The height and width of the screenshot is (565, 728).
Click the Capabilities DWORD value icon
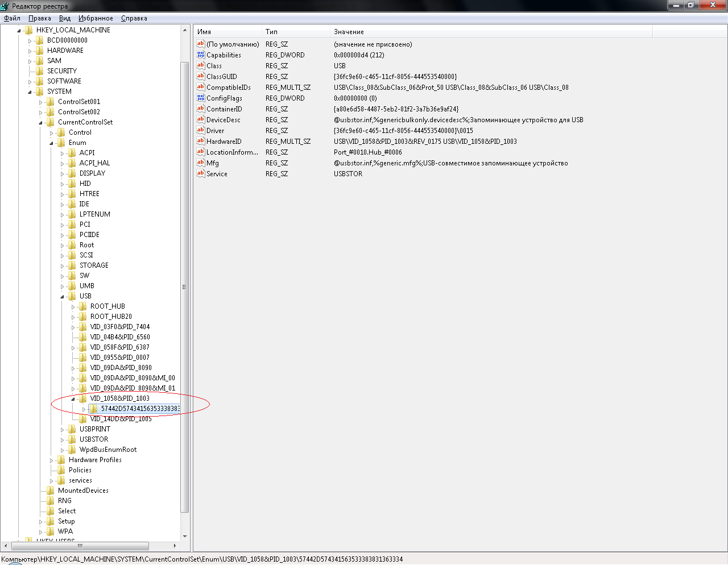[200, 55]
